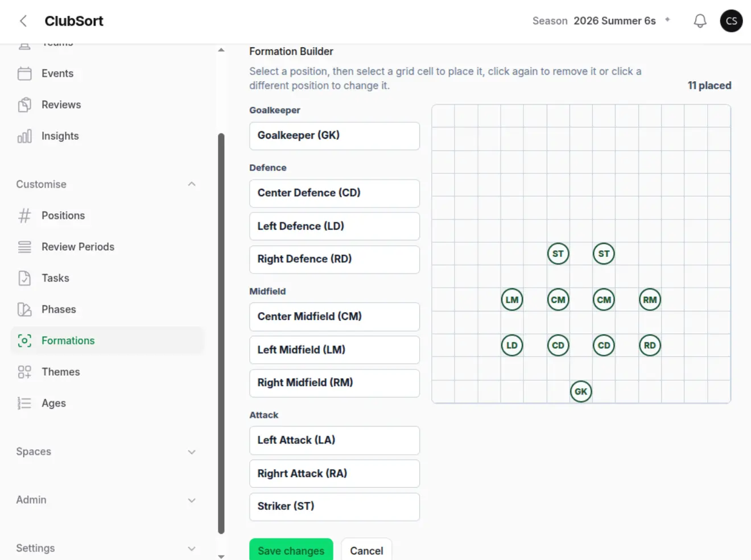Screen dimensions: 751x560
Task: Click Save changes button
Action: [x=291, y=550]
